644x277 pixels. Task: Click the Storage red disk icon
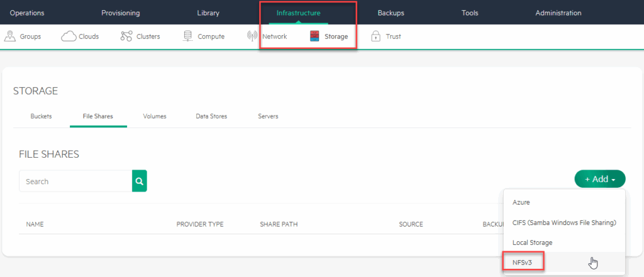coord(314,36)
